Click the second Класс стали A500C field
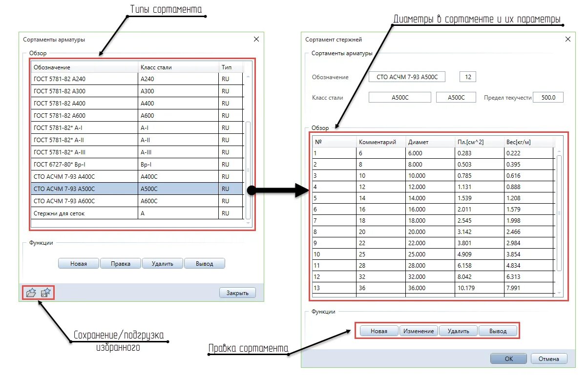 (x=456, y=98)
